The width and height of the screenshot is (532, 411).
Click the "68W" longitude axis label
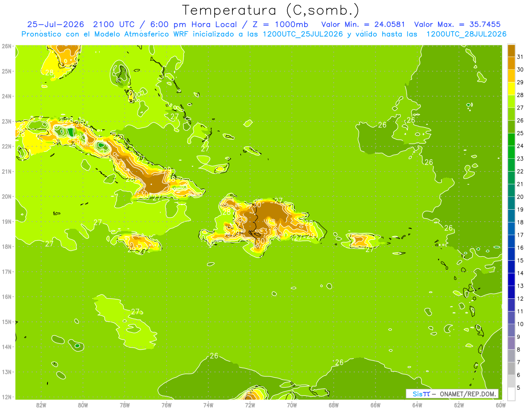pyautogui.click(x=333, y=405)
